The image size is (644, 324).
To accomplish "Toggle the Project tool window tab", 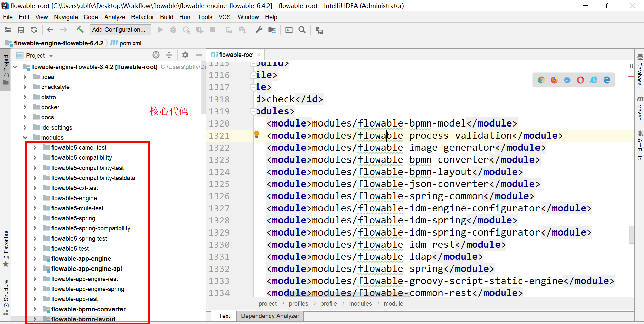I will point(6,70).
